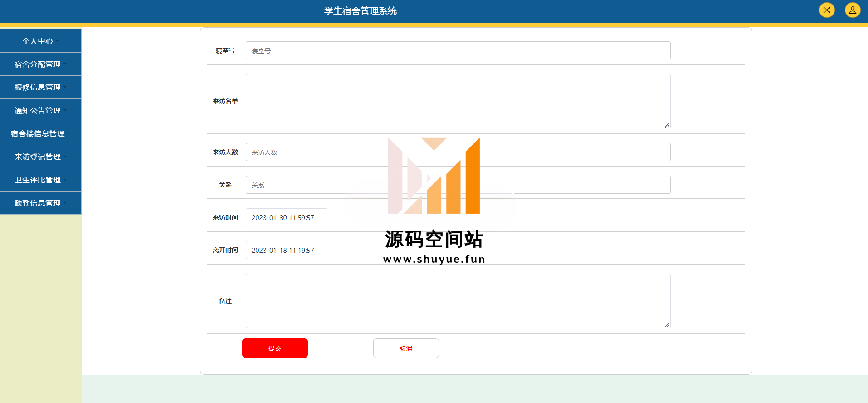Click the 学生宿舍管理系统 header title
Screen dimensions: 868x403
(361, 11)
